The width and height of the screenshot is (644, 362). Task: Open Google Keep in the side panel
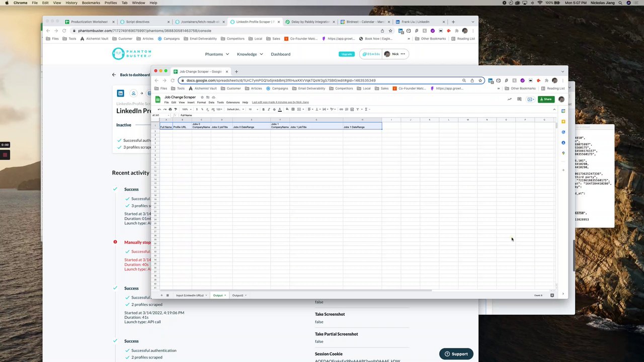(x=563, y=122)
